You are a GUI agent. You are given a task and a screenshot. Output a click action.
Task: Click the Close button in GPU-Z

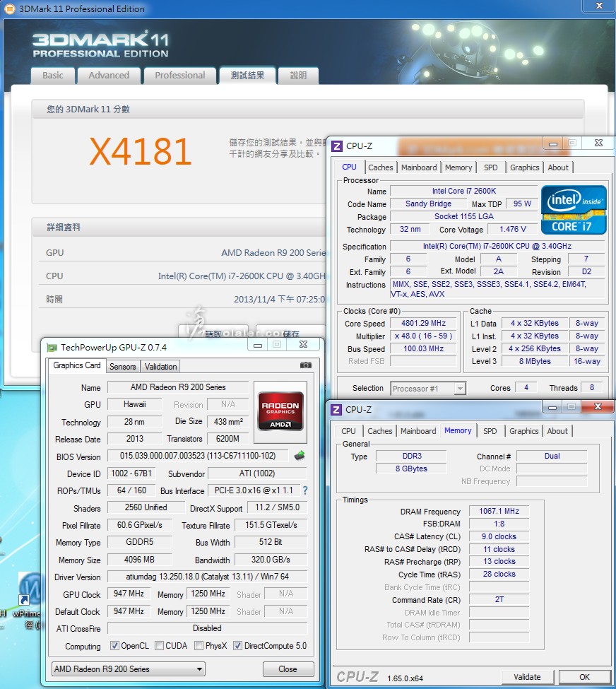coord(288,669)
